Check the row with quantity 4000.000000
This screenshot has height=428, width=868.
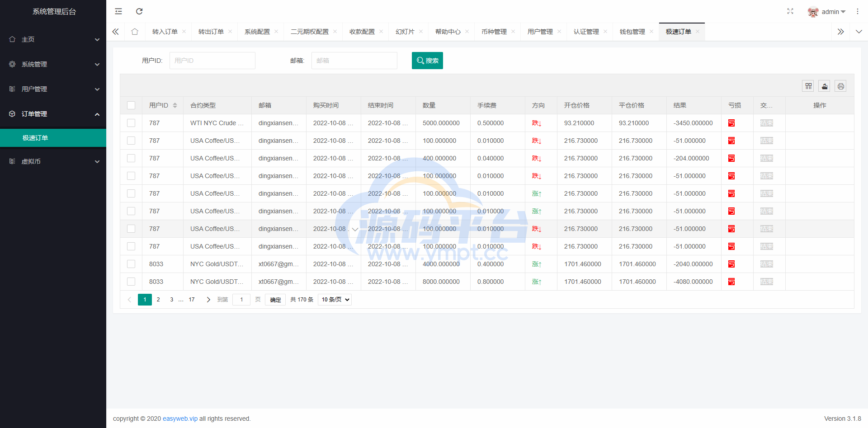131,264
